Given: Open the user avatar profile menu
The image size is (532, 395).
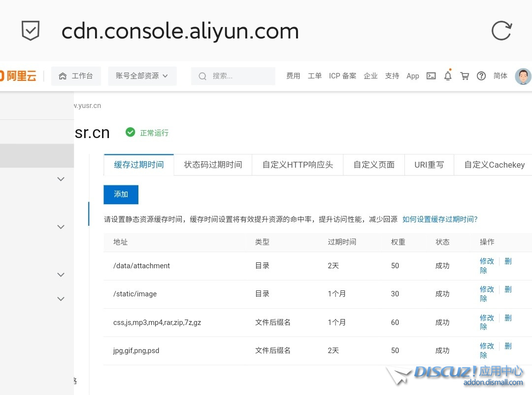Looking at the screenshot, I should 523,76.
